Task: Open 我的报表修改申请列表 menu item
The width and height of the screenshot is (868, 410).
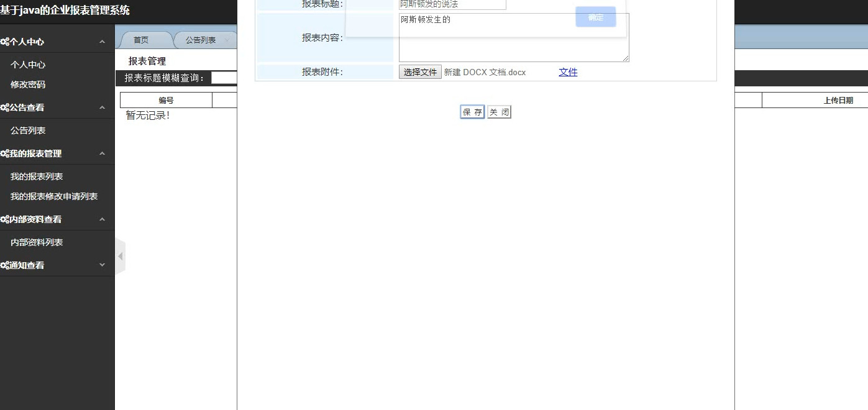Action: [54, 196]
